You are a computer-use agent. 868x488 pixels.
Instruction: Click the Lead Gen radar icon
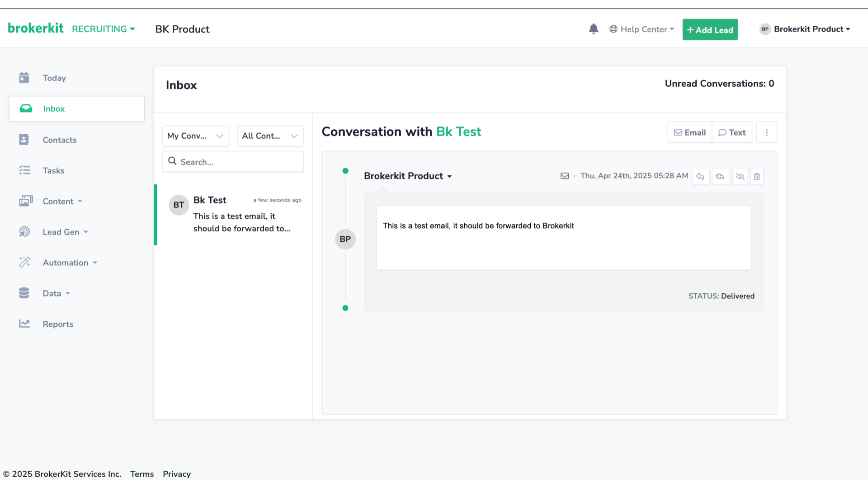24,232
